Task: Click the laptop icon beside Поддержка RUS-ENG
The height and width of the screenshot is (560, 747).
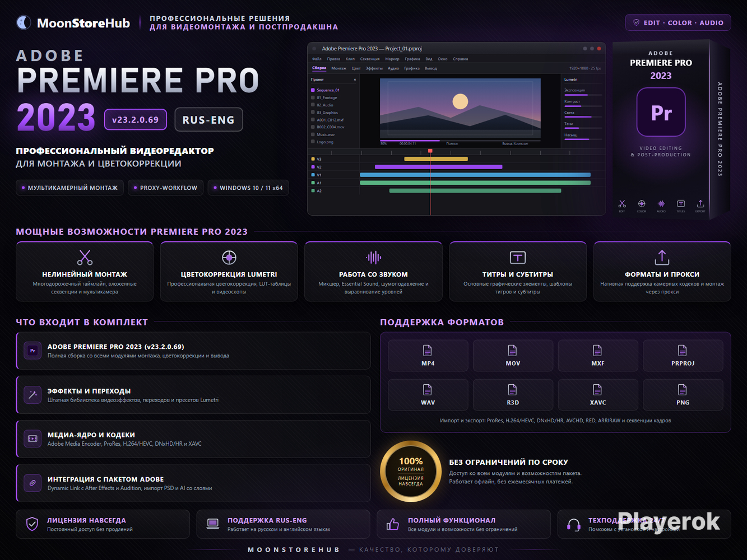Action: (x=213, y=524)
